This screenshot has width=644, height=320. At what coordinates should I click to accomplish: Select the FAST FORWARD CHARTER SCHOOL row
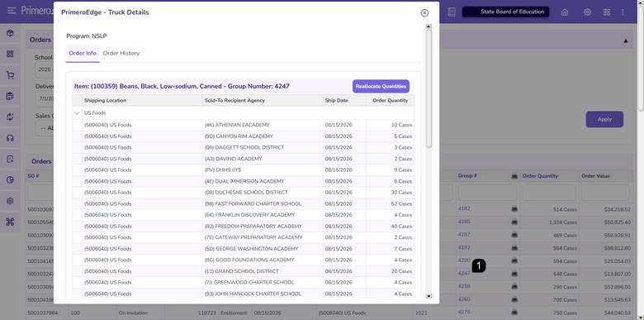[x=243, y=203]
